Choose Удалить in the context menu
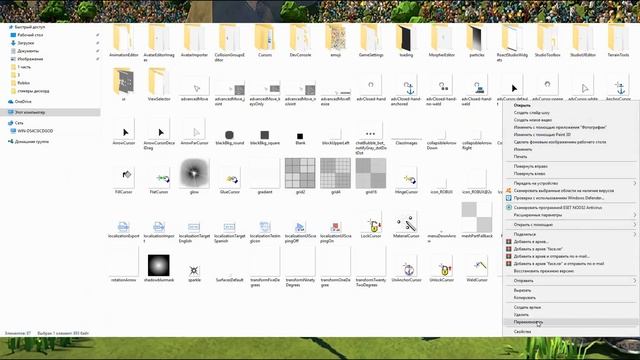The height and width of the screenshot is (360, 640). click(x=570, y=315)
